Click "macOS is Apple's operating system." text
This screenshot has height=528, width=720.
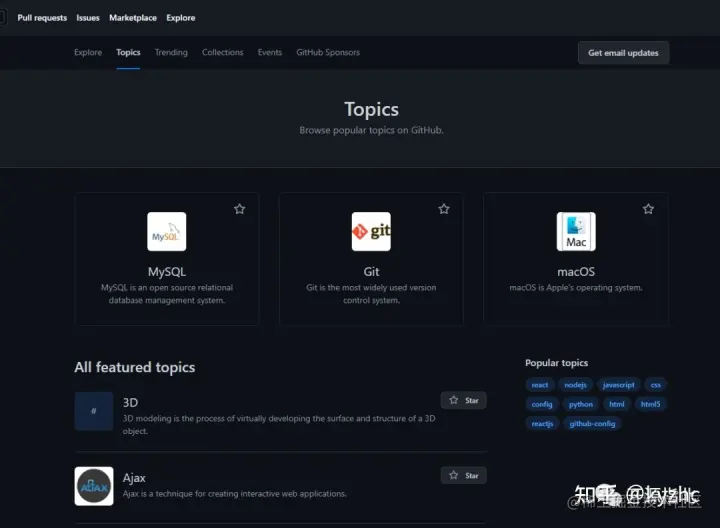pyautogui.click(x=576, y=287)
